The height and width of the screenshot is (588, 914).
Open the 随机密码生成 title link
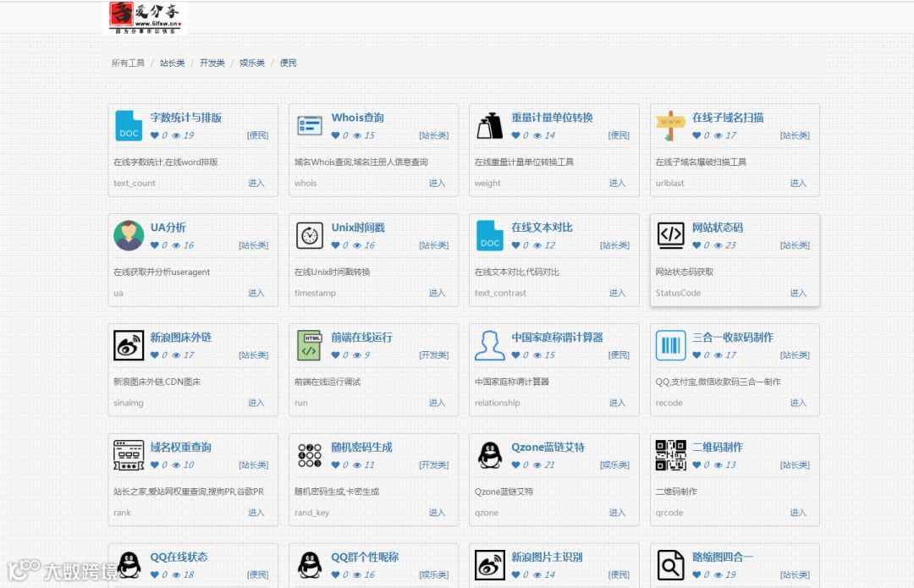(361, 447)
